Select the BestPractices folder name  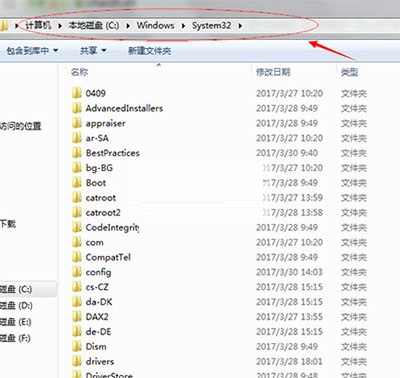click(x=113, y=153)
